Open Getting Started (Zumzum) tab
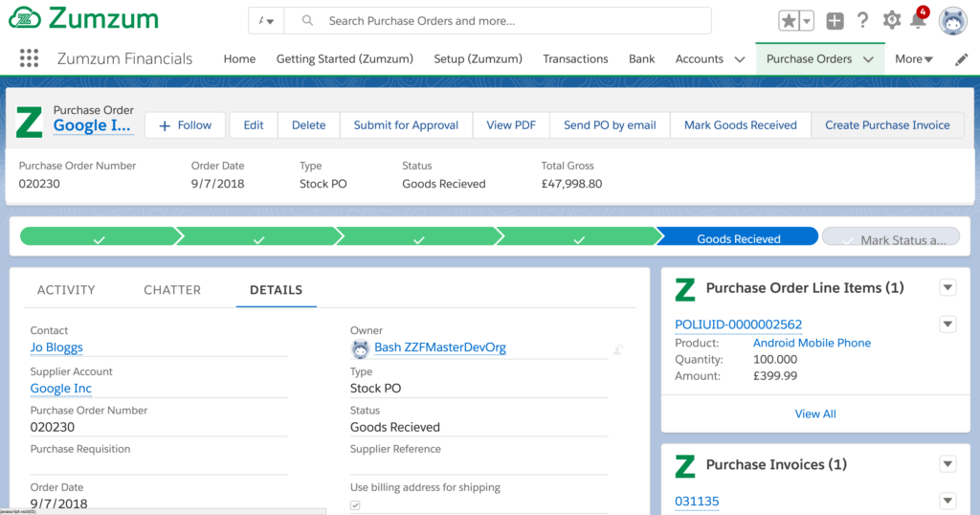This screenshot has width=980, height=515. 345,58
